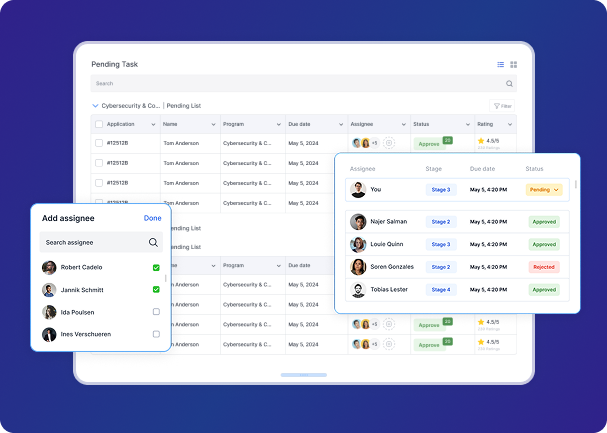Collapse the Cybersecurity pending list chevron
The height and width of the screenshot is (433, 607).
[x=95, y=105]
